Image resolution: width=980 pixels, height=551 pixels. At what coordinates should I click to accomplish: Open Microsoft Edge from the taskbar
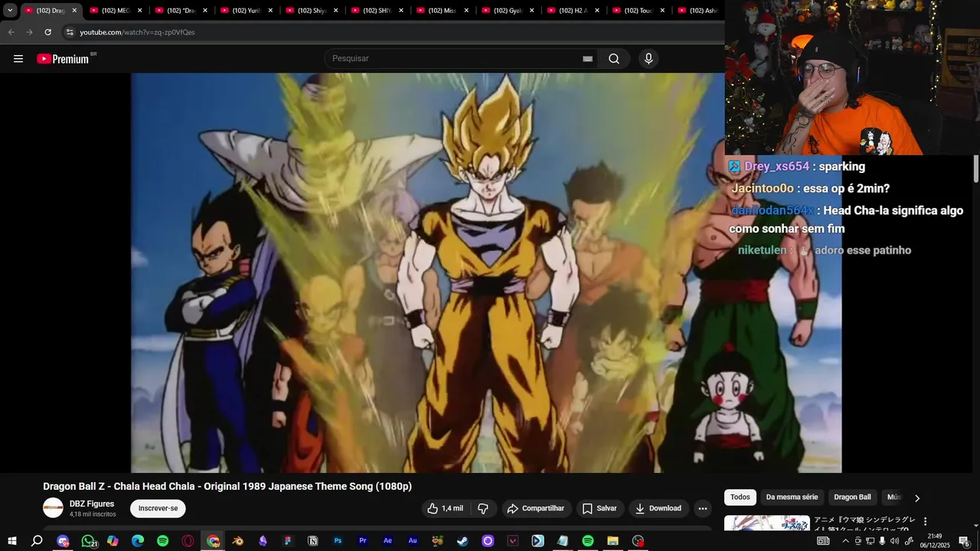pyautogui.click(x=138, y=541)
